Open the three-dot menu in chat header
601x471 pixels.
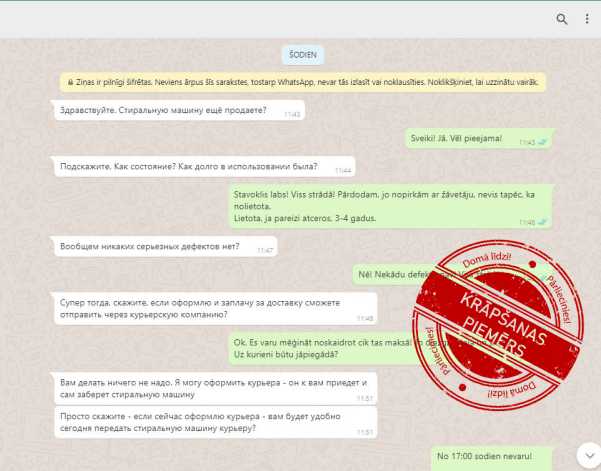click(x=586, y=19)
